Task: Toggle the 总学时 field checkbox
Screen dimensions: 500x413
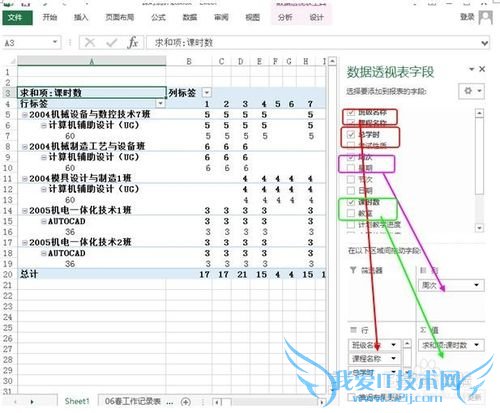Action: point(351,135)
